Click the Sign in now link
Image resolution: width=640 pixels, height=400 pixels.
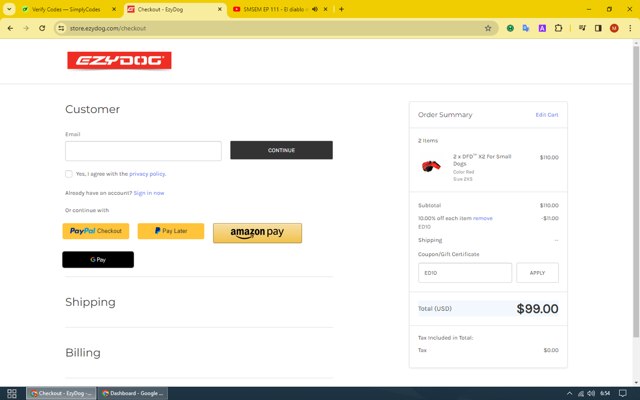point(149,193)
